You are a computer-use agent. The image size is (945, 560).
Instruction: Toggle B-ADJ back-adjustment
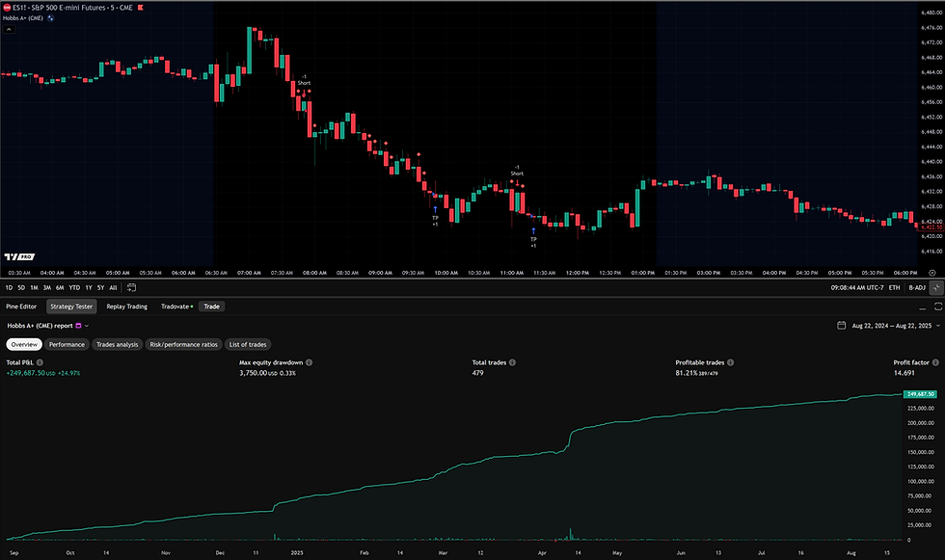(917, 288)
